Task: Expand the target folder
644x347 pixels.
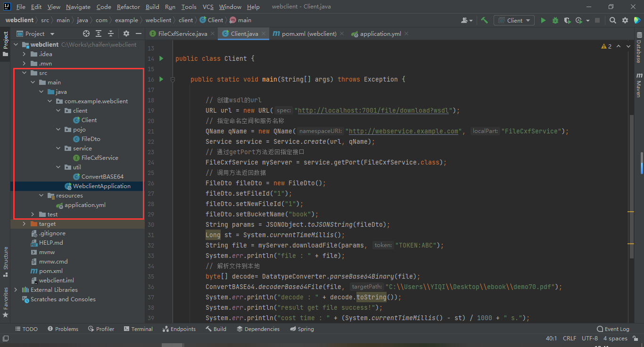Action: coord(24,224)
